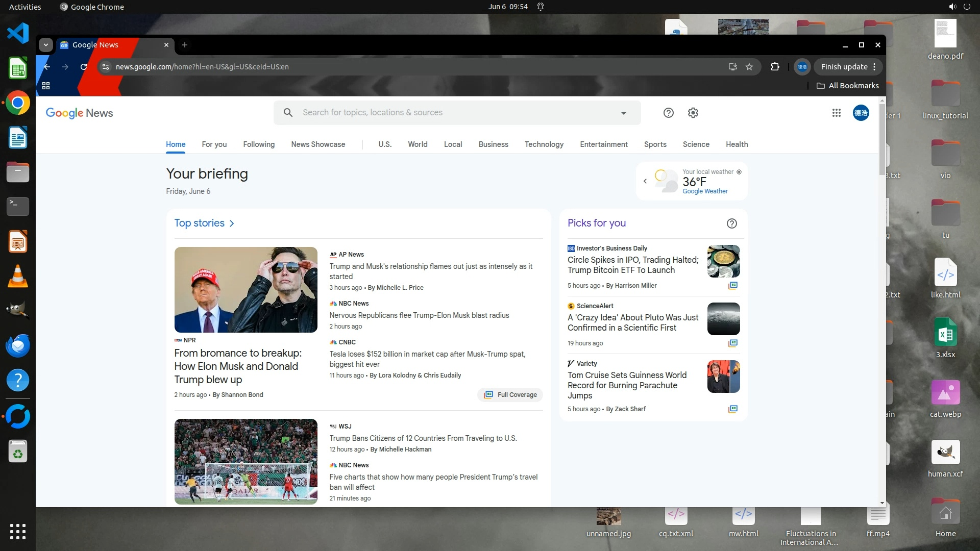Viewport: 980px width, 551px height.
Task: Open Chrome extensions puzzle icon
Action: click(x=775, y=67)
